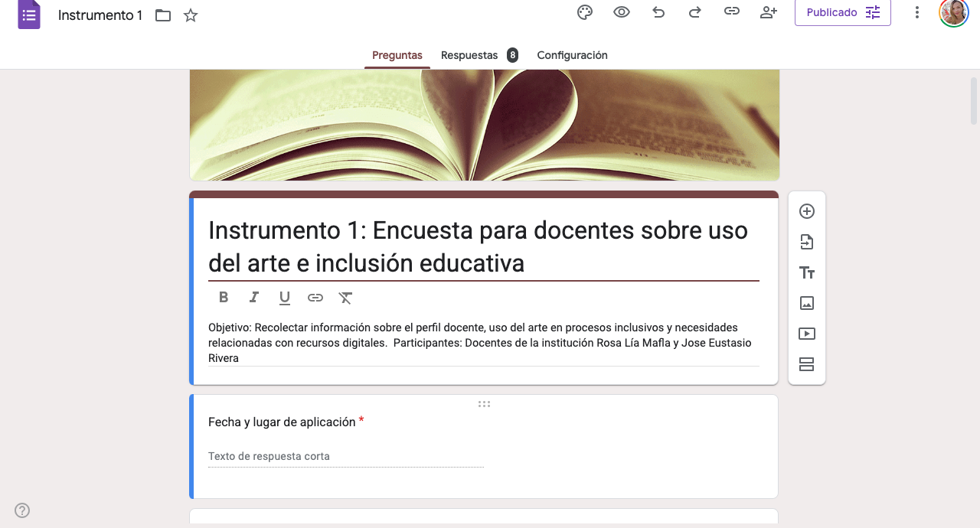
Task: Add a new question from side toolbar
Action: (806, 212)
